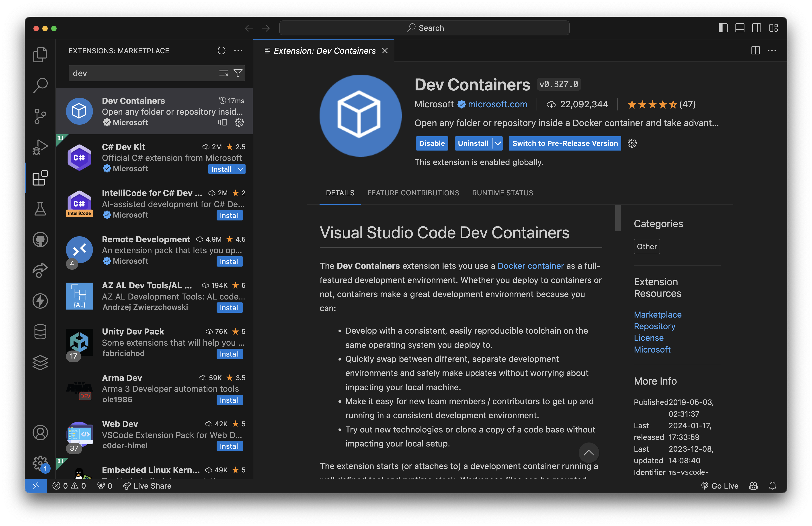Refresh the extensions marketplace list
The height and width of the screenshot is (526, 812).
coord(221,51)
